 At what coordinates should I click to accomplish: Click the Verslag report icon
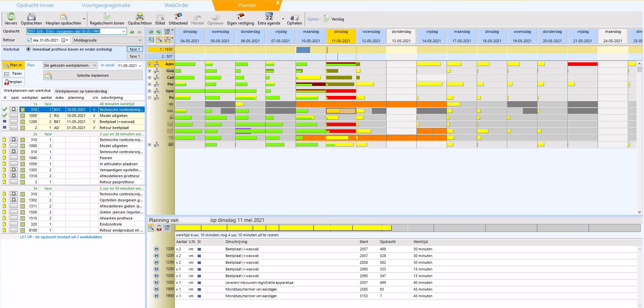(x=327, y=19)
